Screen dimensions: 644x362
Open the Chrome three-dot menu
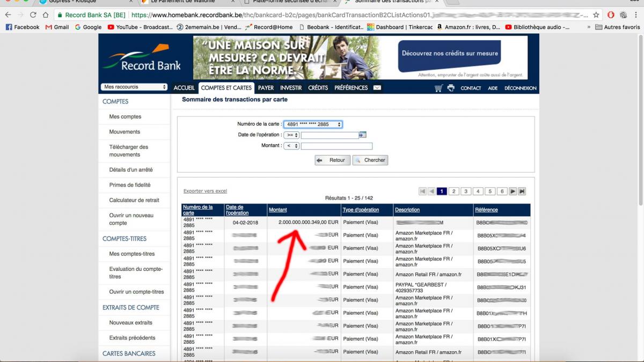point(636,15)
